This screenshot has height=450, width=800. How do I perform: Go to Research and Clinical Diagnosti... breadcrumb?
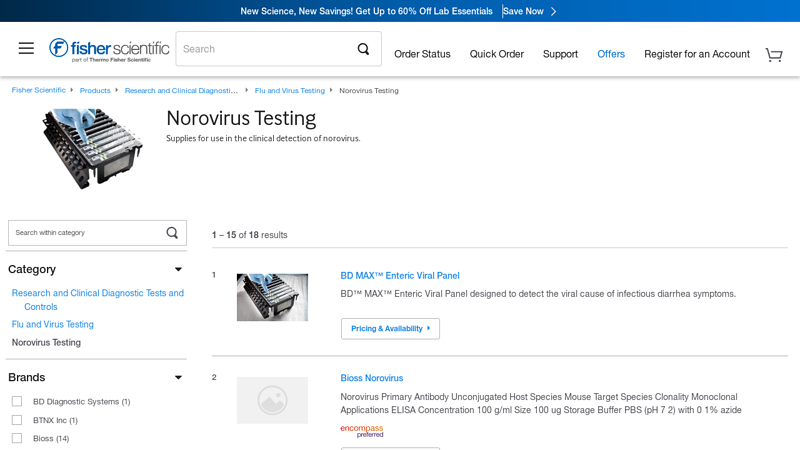tap(181, 90)
